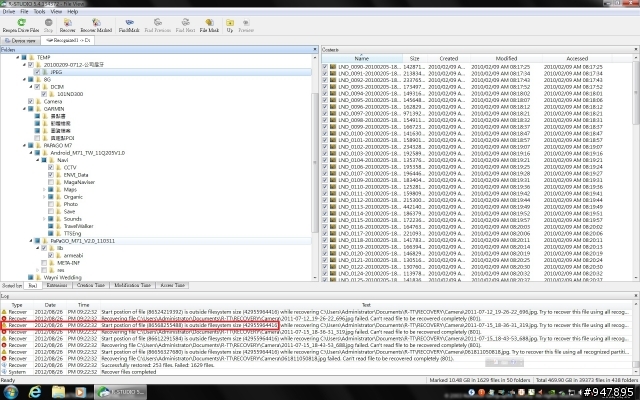
Task: Toggle checkbox for META-INF folder
Action: (x=44, y=263)
